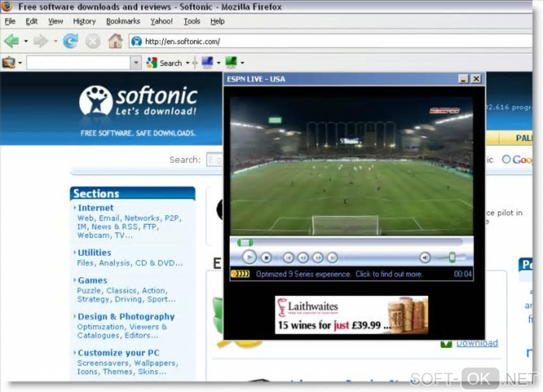
Task: Click the ESPN football video area
Action: tap(351, 166)
